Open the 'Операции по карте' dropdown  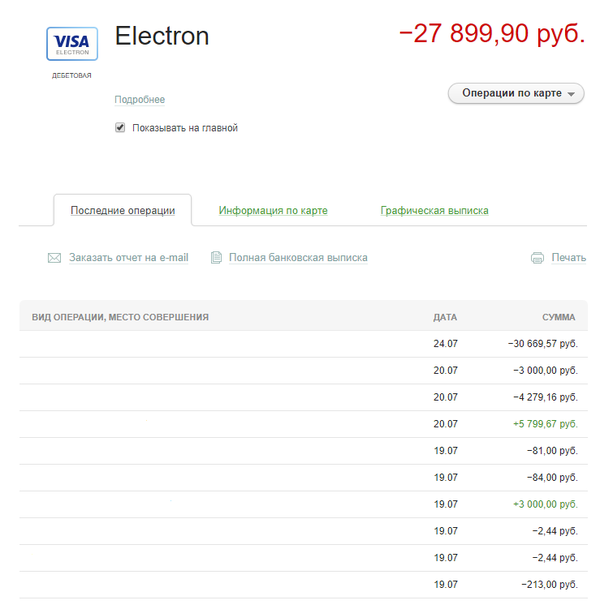(516, 94)
